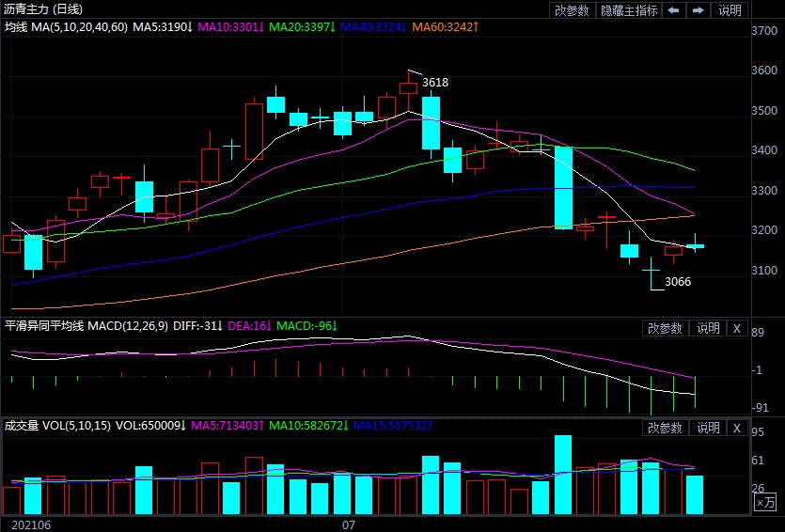Select the 平滑异同平均线 MACD(12,26,9) label
Image resolution: width=785 pixels, height=532 pixels.
coord(86,326)
